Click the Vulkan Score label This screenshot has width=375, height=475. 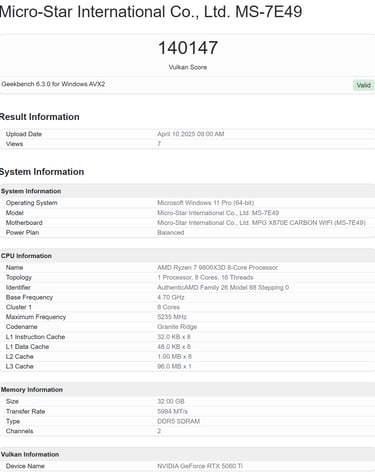click(x=188, y=67)
